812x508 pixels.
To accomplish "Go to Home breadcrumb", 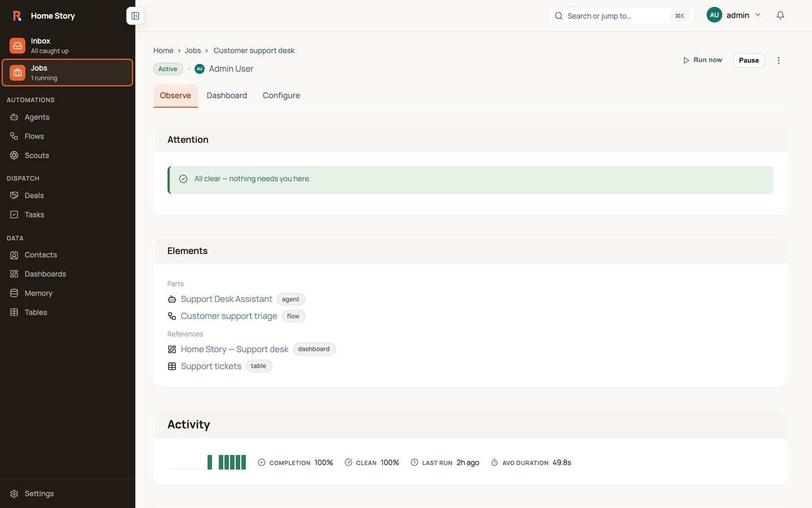I will [164, 50].
